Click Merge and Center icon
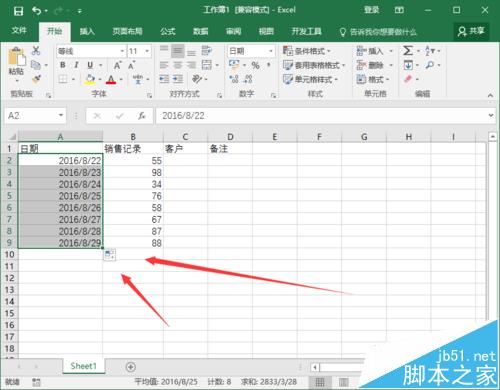The image size is (500, 390). point(207,65)
